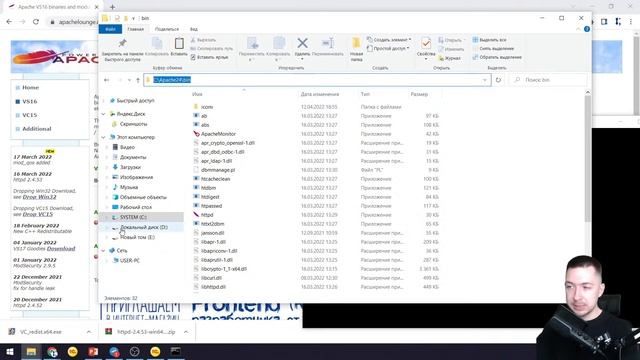Image resolution: width=640 pixels, height=360 pixels.
Task: Select the httpd application in file list
Action: pyautogui.click(x=207, y=215)
